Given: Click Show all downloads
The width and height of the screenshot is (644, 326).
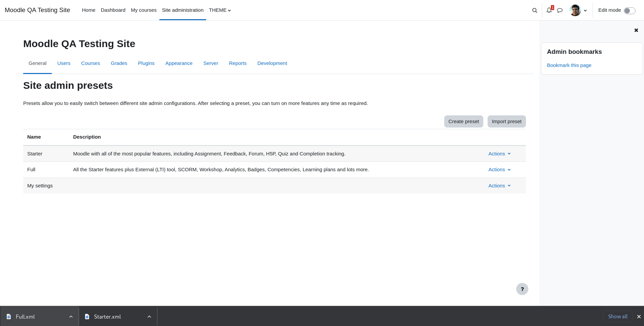Looking at the screenshot, I should [618, 317].
